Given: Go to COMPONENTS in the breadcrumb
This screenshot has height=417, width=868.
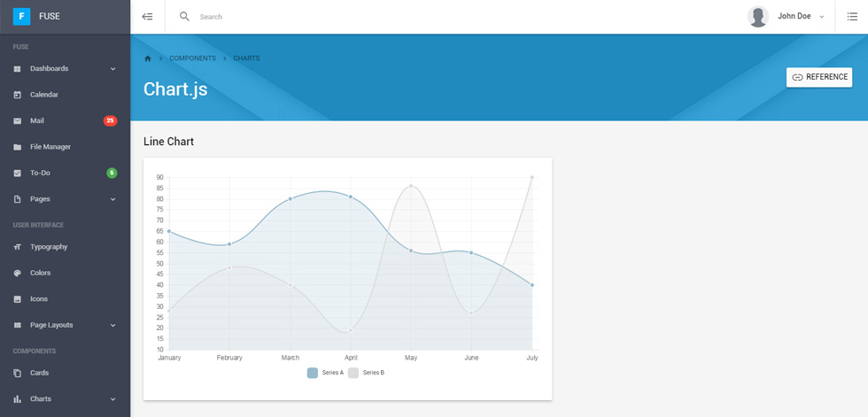Looking at the screenshot, I should click(x=193, y=58).
